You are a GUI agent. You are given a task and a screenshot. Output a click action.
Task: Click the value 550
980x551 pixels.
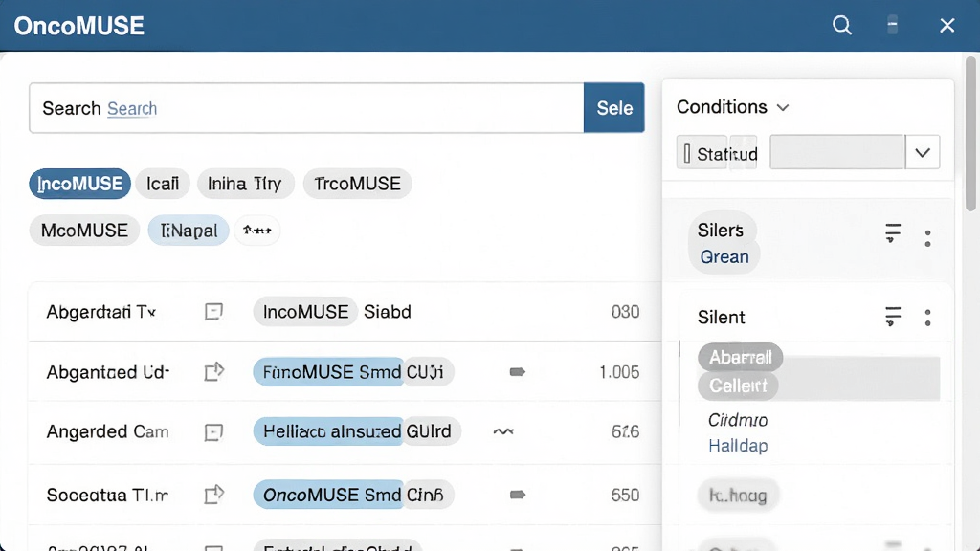625,496
